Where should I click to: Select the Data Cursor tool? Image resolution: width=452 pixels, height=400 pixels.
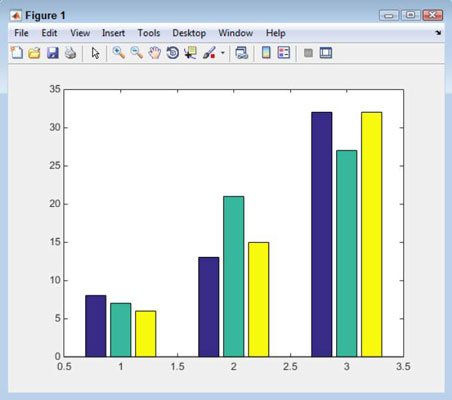[190, 53]
